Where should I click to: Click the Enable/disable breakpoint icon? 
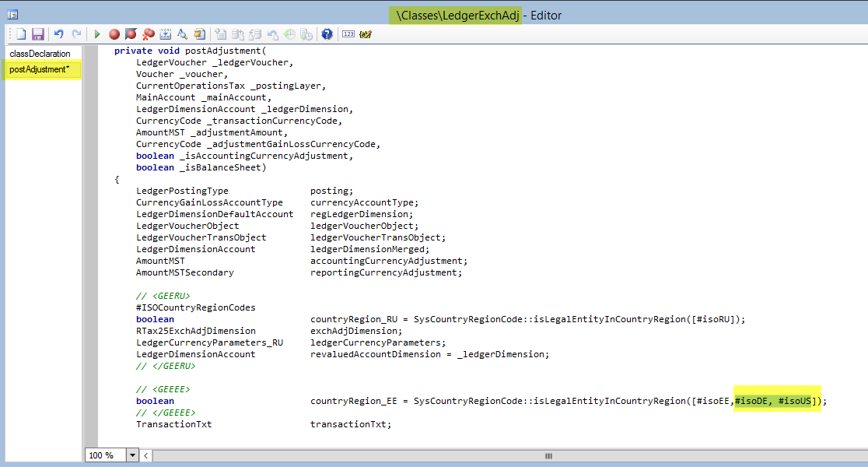pos(131,34)
